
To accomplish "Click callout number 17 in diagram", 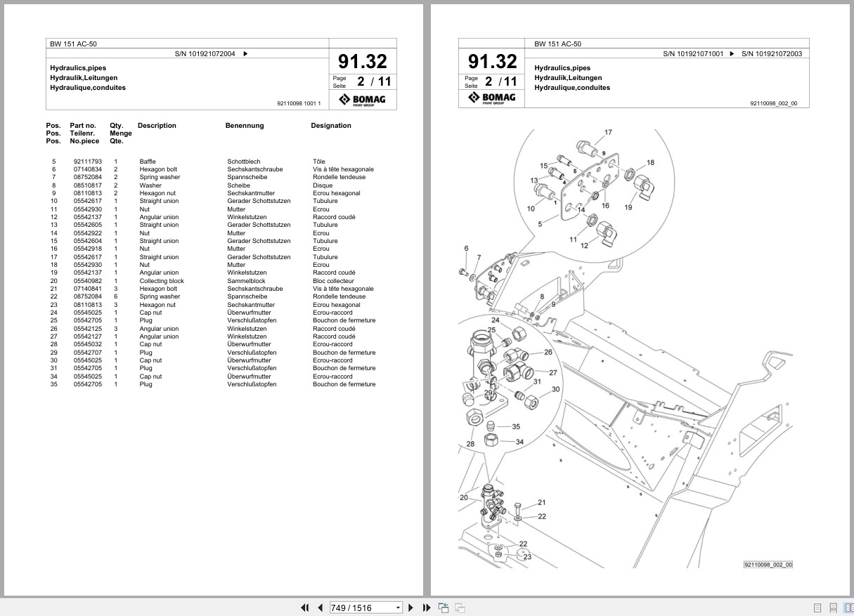I will [x=608, y=132].
